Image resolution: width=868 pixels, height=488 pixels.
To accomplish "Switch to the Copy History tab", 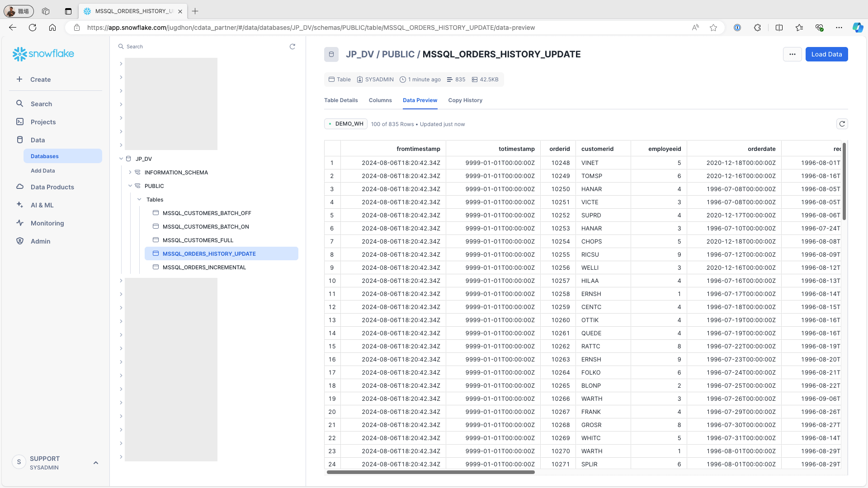I will (x=465, y=100).
